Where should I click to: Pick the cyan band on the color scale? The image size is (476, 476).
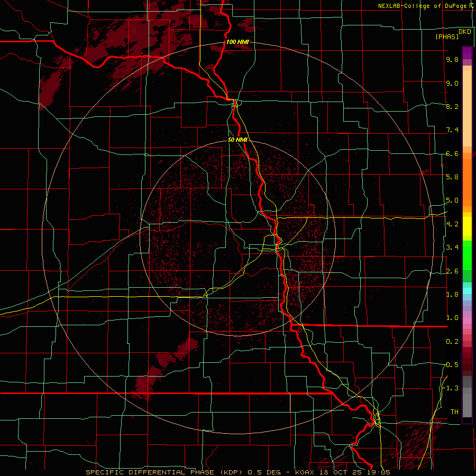[x=467, y=291]
